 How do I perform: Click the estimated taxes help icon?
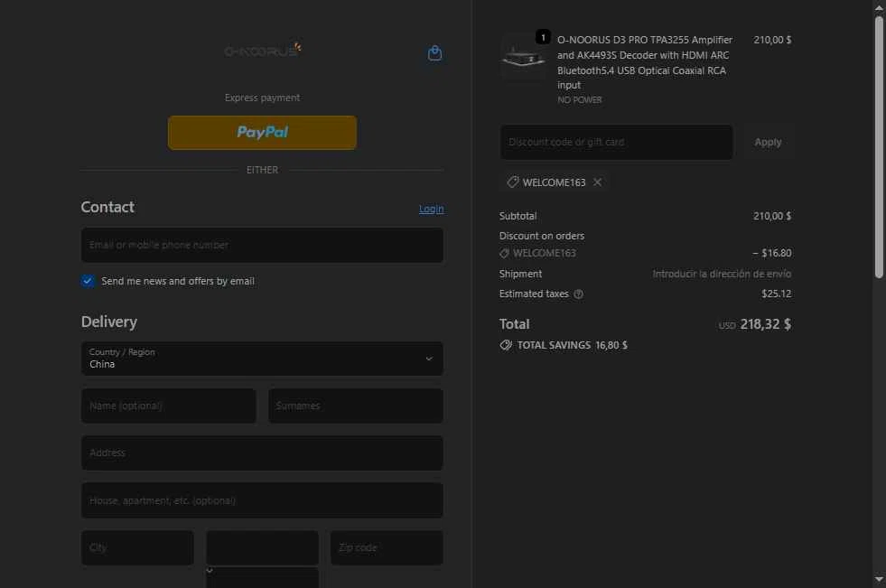579,294
